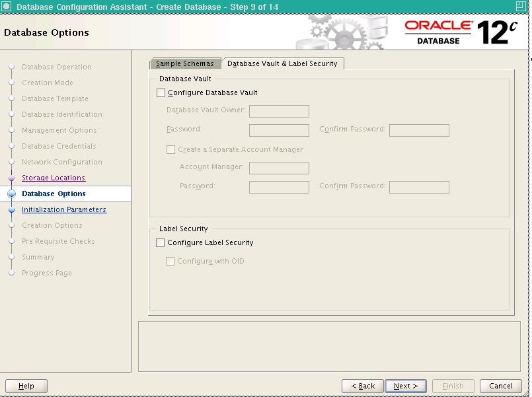Click the Storage Locations step bullet
532x397 pixels.
click(x=11, y=178)
